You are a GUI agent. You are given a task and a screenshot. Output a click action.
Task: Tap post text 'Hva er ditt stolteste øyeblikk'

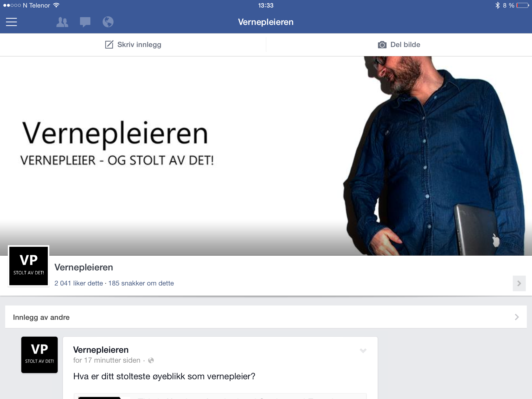pyautogui.click(x=164, y=376)
